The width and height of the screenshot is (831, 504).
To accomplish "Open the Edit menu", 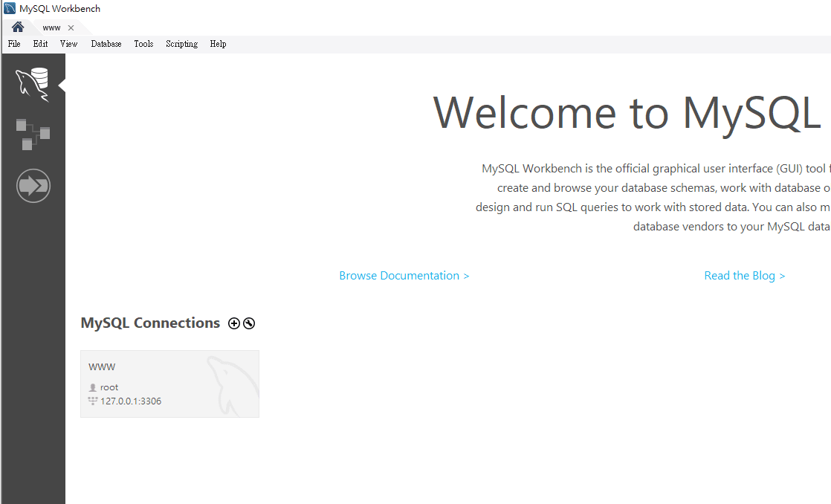I will (40, 44).
